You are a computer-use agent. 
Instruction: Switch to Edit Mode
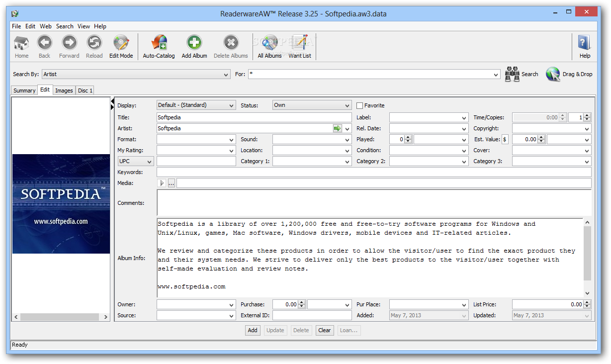(x=121, y=47)
